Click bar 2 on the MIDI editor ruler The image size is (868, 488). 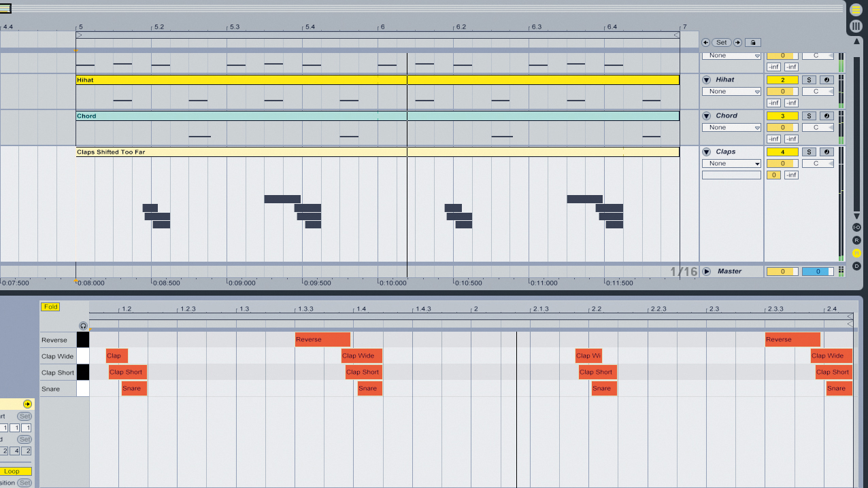coord(476,309)
